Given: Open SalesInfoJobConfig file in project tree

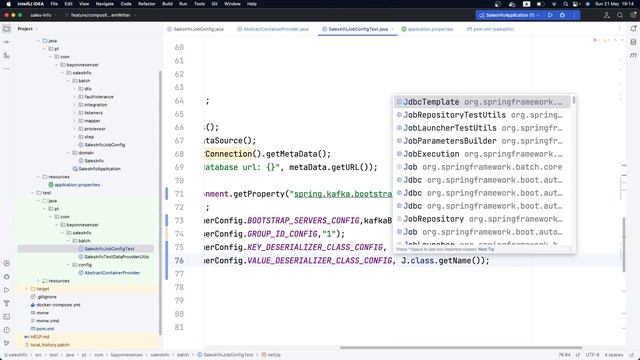Looking at the screenshot, I should coord(104,145).
